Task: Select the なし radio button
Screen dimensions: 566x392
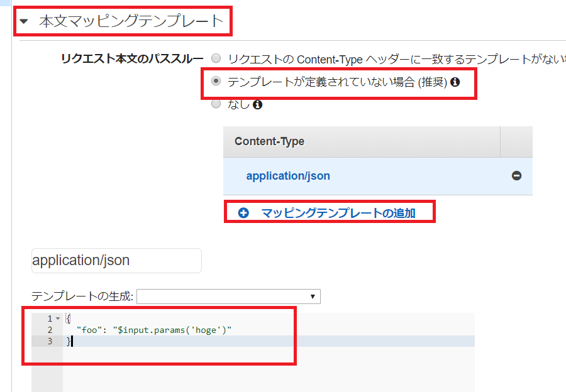Action: [216, 104]
